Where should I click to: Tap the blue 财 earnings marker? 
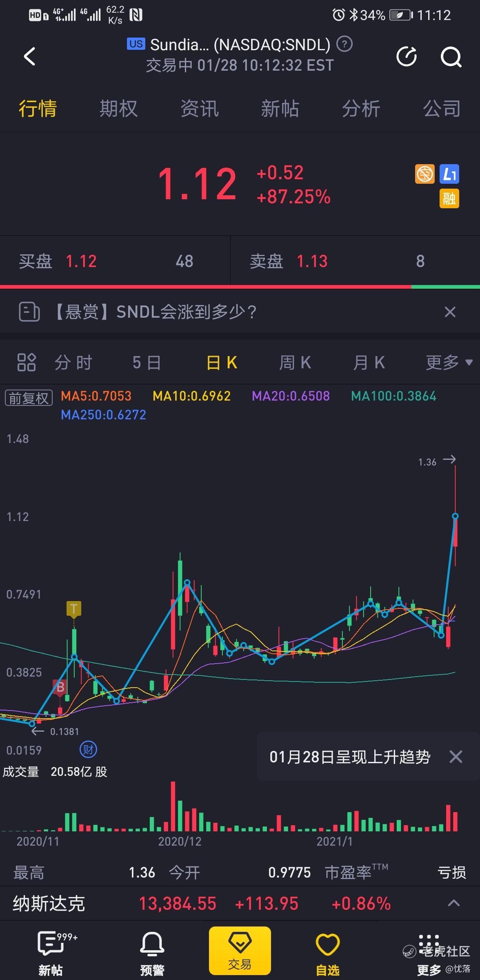coord(88,750)
